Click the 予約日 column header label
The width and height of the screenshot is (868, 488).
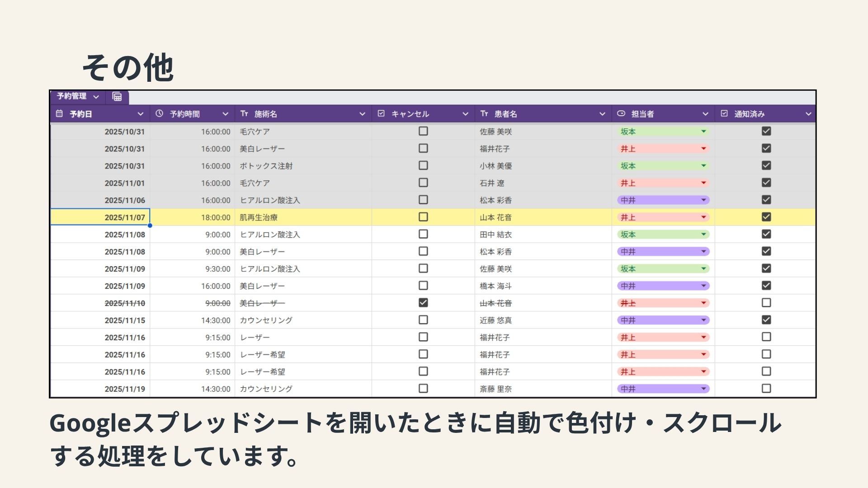[x=81, y=114]
